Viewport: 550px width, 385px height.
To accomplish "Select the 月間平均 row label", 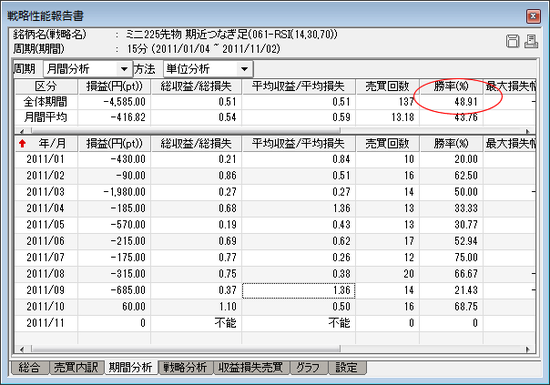I will point(45,117).
